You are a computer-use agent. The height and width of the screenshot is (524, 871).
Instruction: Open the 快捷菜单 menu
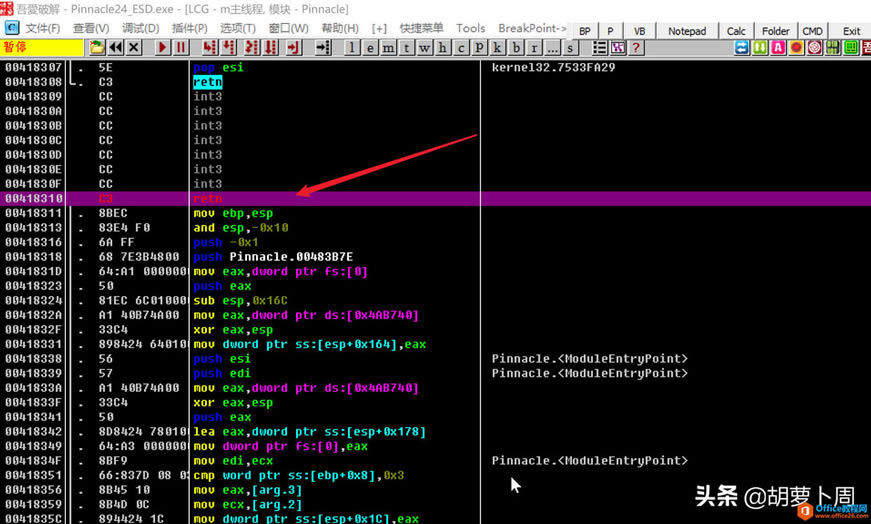(x=422, y=28)
